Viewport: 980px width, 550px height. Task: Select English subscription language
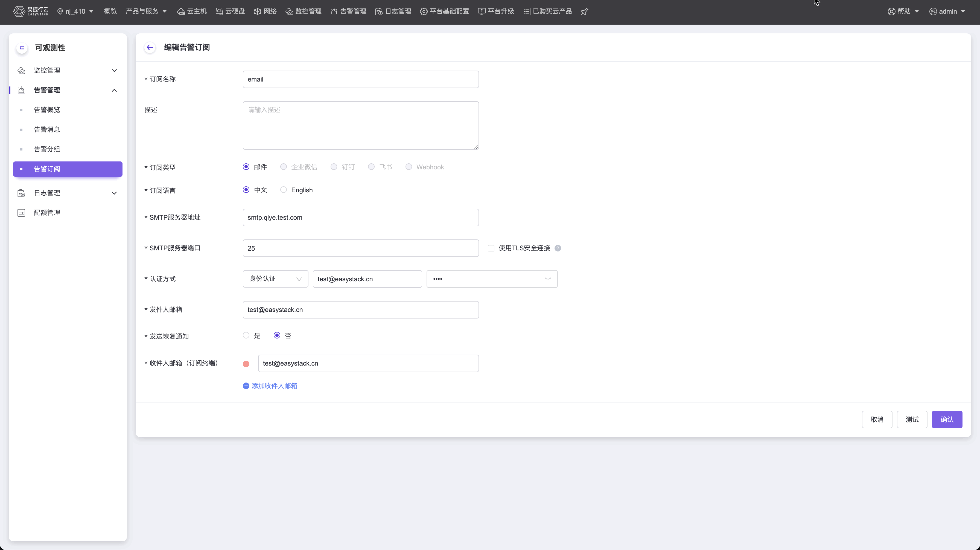tap(284, 190)
